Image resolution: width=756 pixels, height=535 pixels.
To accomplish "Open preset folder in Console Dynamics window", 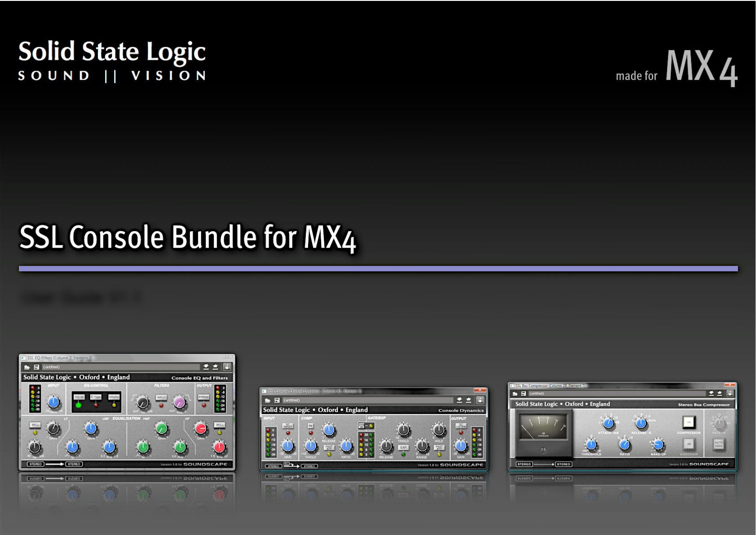I will click(268, 400).
